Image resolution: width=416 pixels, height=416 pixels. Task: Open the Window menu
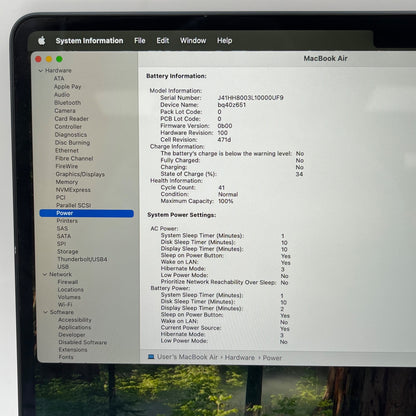point(193,41)
